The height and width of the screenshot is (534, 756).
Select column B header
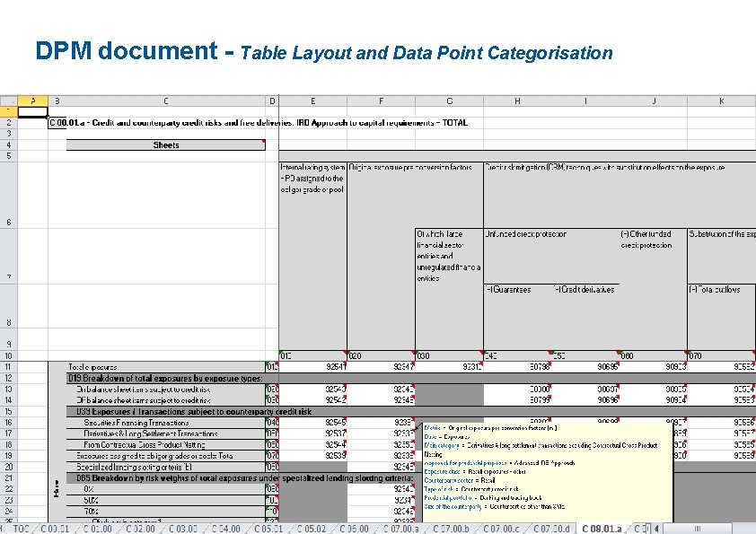[x=57, y=101]
